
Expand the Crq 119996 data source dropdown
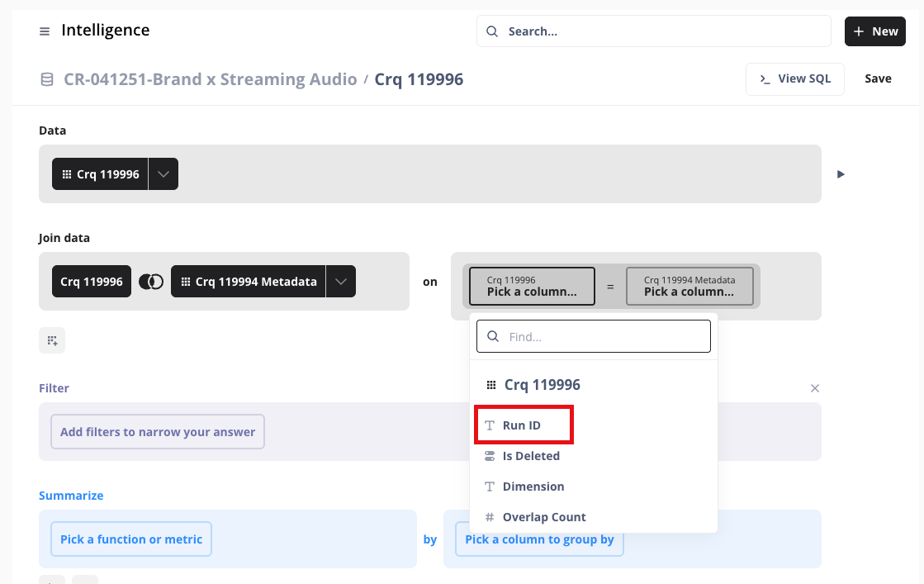coord(163,174)
